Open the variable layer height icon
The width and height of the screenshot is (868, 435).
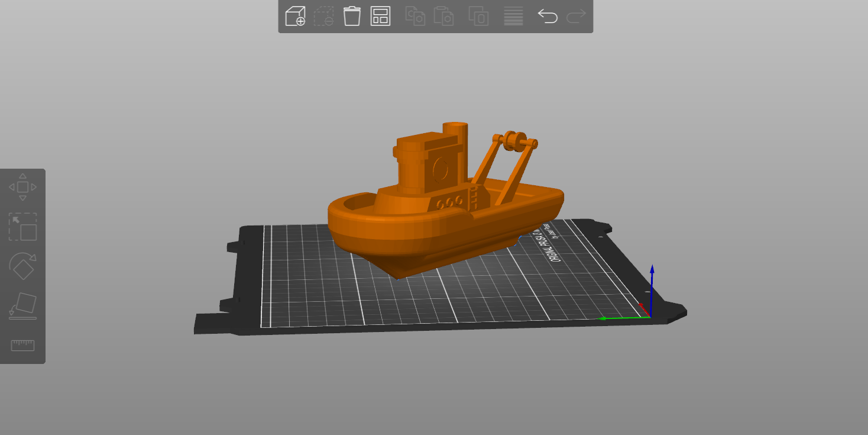pyautogui.click(x=513, y=16)
